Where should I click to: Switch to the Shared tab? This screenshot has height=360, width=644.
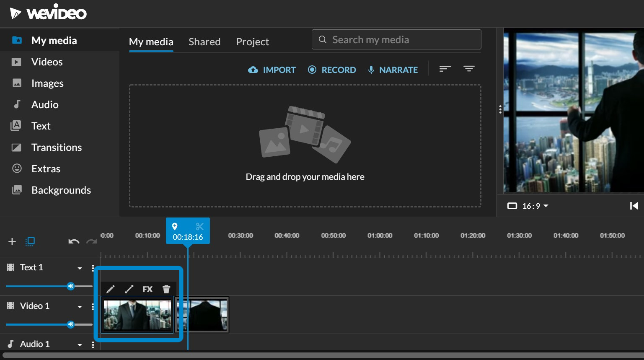pyautogui.click(x=204, y=42)
